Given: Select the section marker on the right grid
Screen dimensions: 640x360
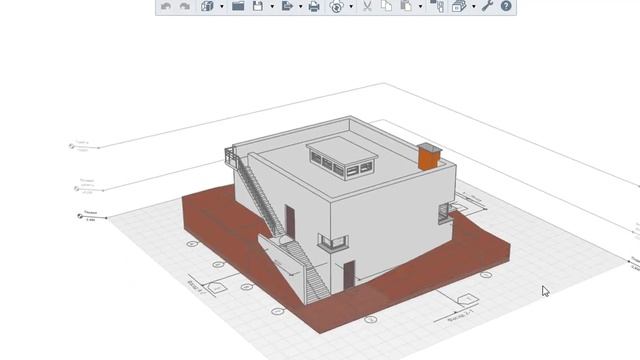Looking at the screenshot, I should pos(468,300).
